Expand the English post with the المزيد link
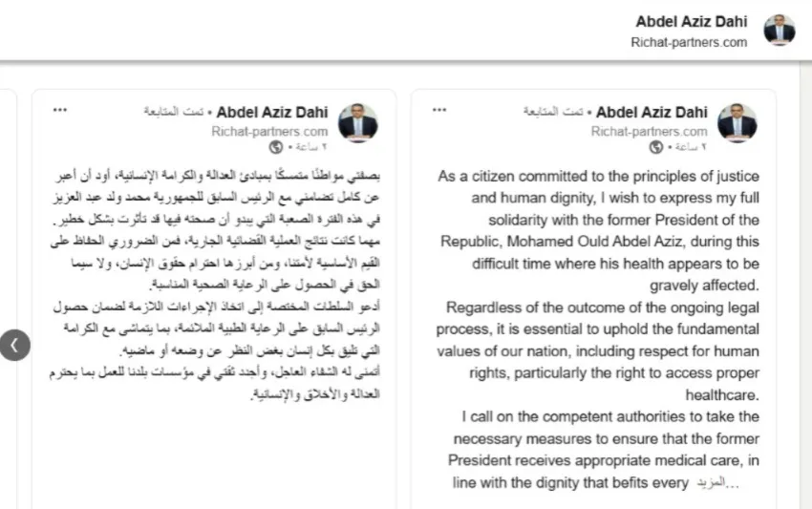Screen dimensions: 812x509 [x=716, y=483]
